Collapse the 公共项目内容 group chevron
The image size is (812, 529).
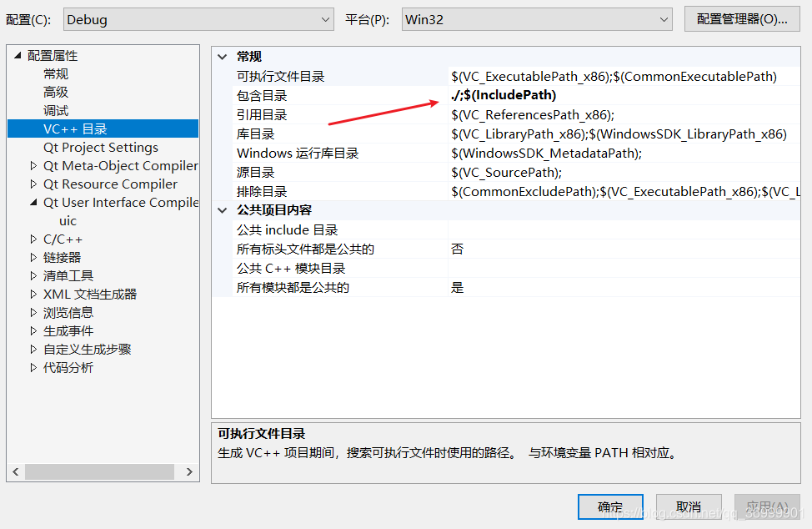(223, 210)
